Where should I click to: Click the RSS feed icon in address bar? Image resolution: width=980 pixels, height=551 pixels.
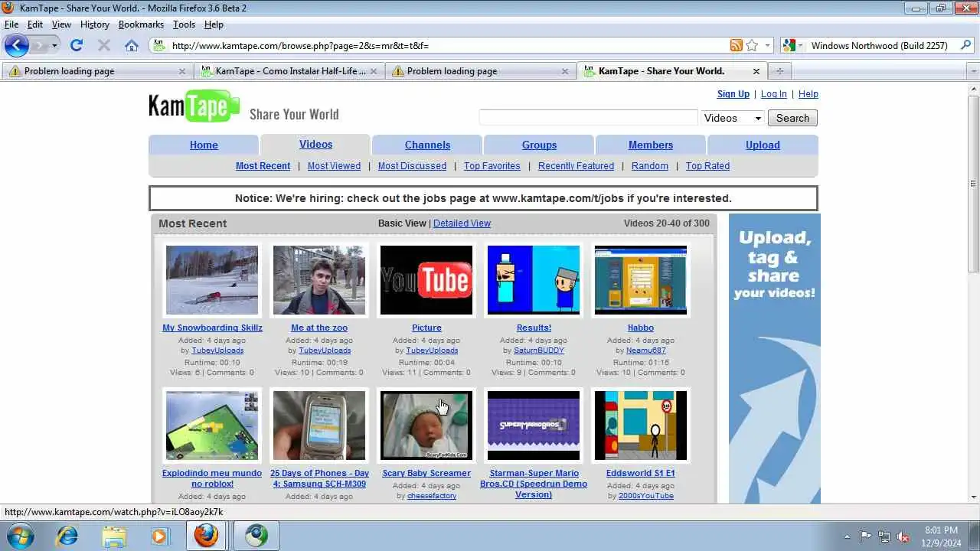tap(736, 46)
